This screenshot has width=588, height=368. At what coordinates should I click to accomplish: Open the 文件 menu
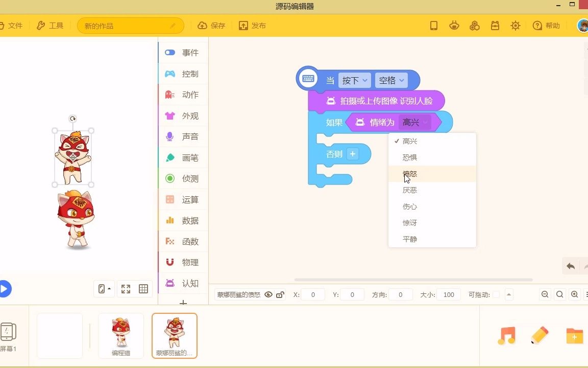[x=15, y=25]
